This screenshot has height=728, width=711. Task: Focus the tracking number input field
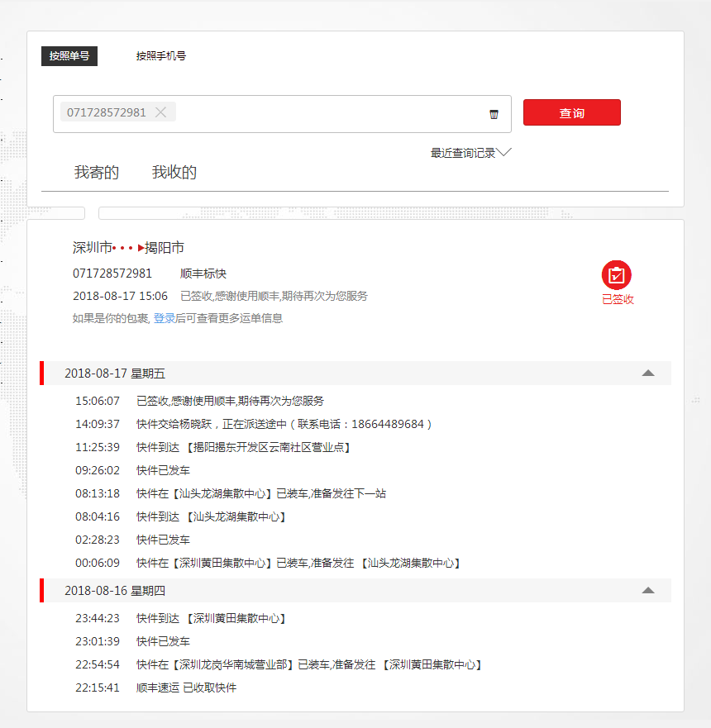tap(282, 114)
